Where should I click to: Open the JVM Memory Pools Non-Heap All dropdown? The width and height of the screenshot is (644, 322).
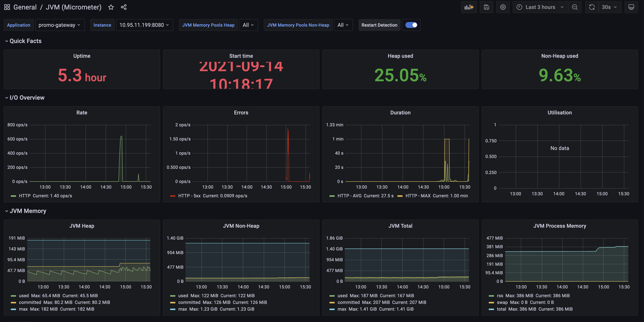tap(343, 25)
